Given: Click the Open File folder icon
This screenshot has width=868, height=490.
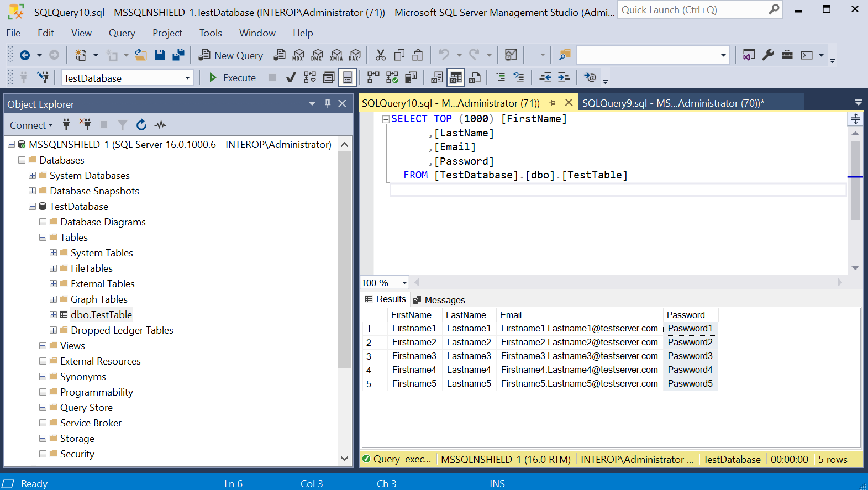Looking at the screenshot, I should pos(141,55).
